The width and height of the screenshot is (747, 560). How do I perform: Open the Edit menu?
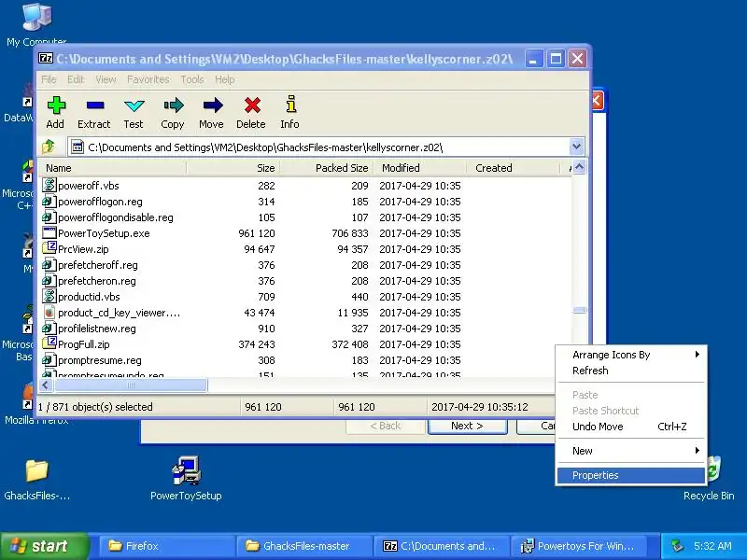tap(76, 79)
